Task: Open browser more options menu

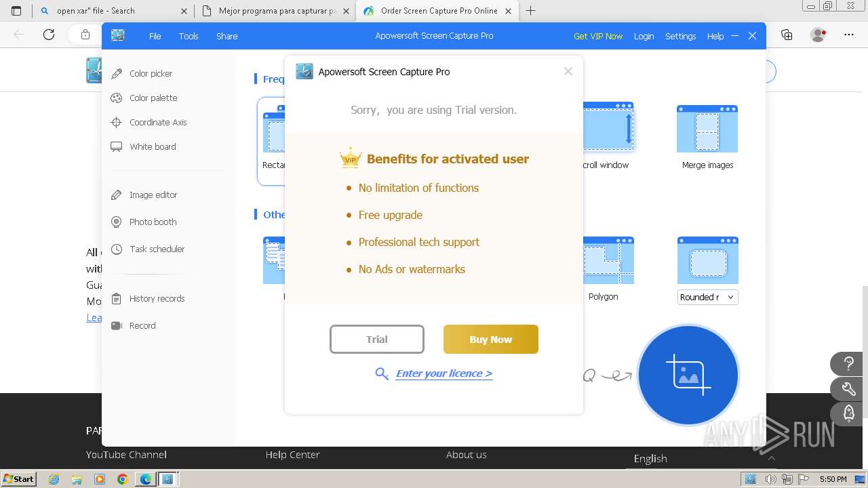Action: [x=849, y=35]
